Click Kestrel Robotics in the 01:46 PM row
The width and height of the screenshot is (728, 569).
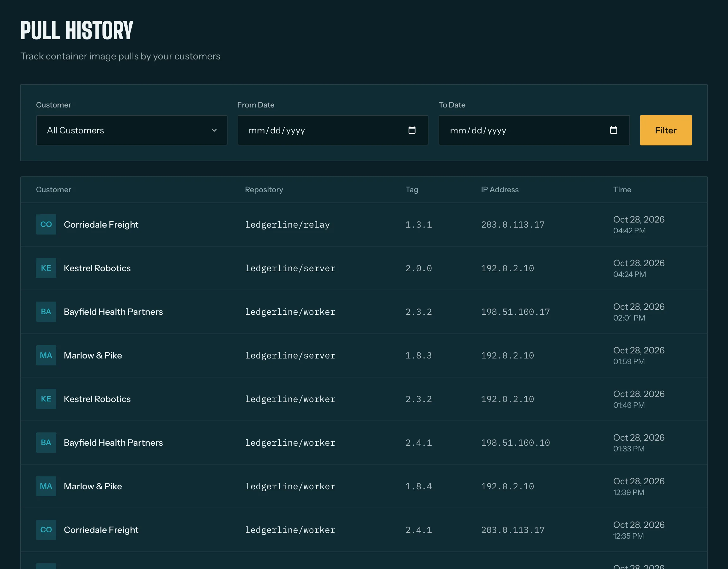coord(97,399)
